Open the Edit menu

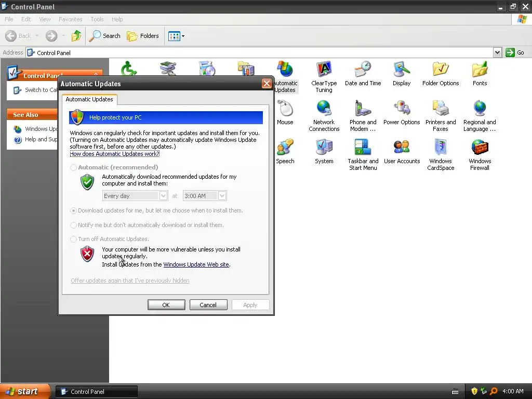coord(26,19)
